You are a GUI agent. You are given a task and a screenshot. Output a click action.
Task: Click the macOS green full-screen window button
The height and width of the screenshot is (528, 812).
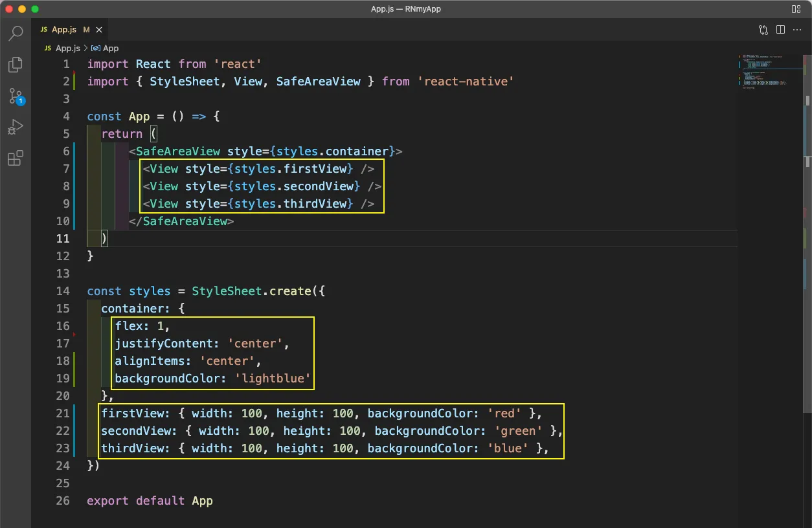coord(35,9)
